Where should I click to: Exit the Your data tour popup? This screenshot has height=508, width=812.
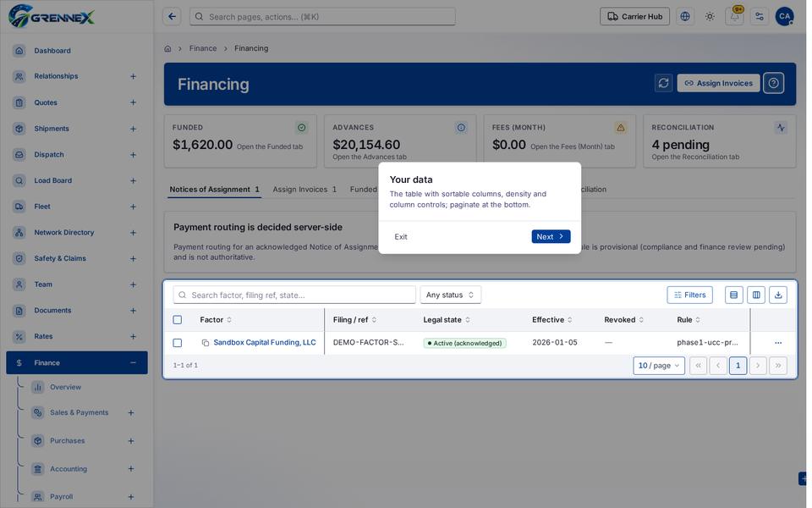pyautogui.click(x=401, y=236)
